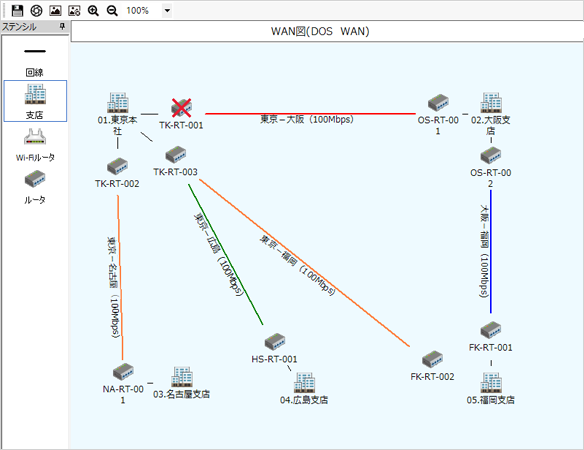The image size is (584, 450).
Task: Click the green 東京－広島 line
Action: click(226, 254)
